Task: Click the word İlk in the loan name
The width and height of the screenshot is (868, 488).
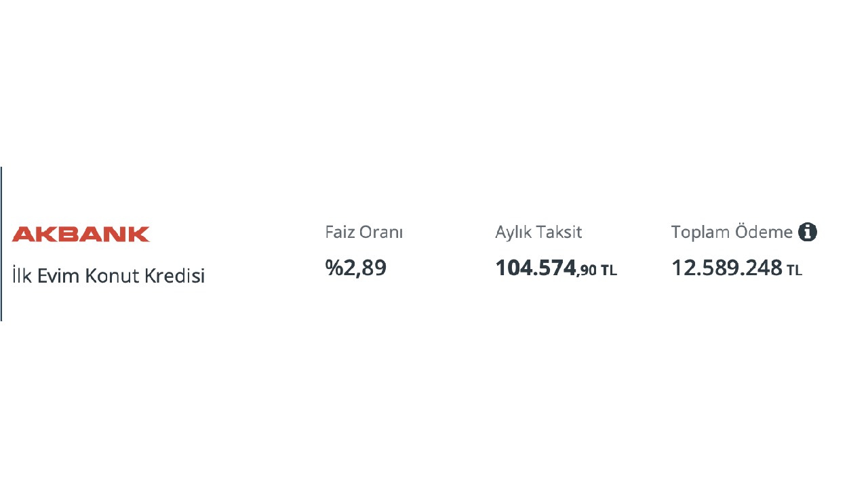Action: tap(22, 275)
